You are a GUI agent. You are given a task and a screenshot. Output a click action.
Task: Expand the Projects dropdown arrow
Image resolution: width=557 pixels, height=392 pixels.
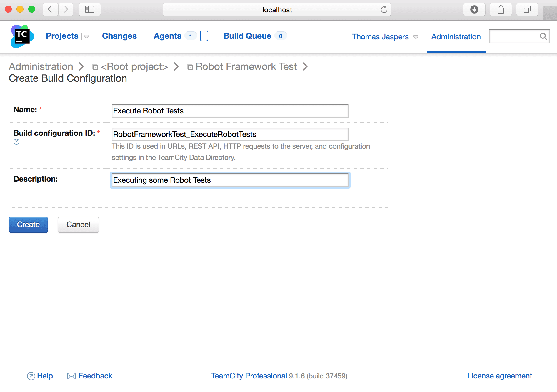86,36
